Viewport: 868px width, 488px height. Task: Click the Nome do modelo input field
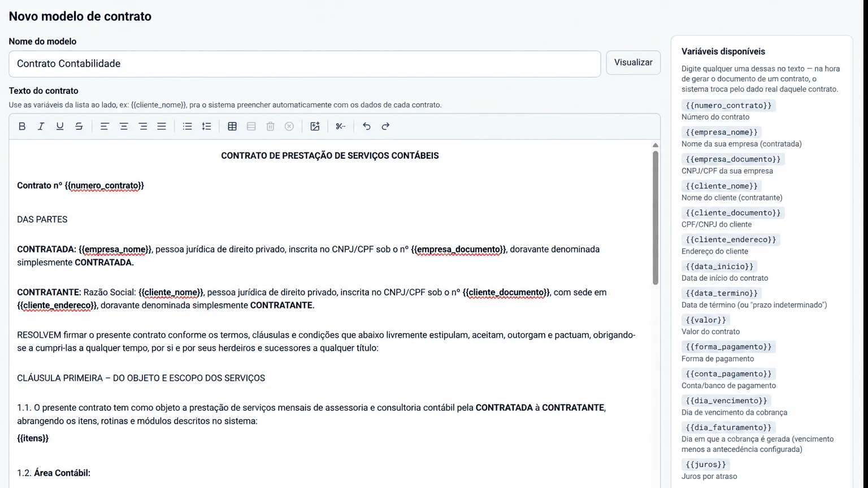pyautogui.click(x=305, y=64)
